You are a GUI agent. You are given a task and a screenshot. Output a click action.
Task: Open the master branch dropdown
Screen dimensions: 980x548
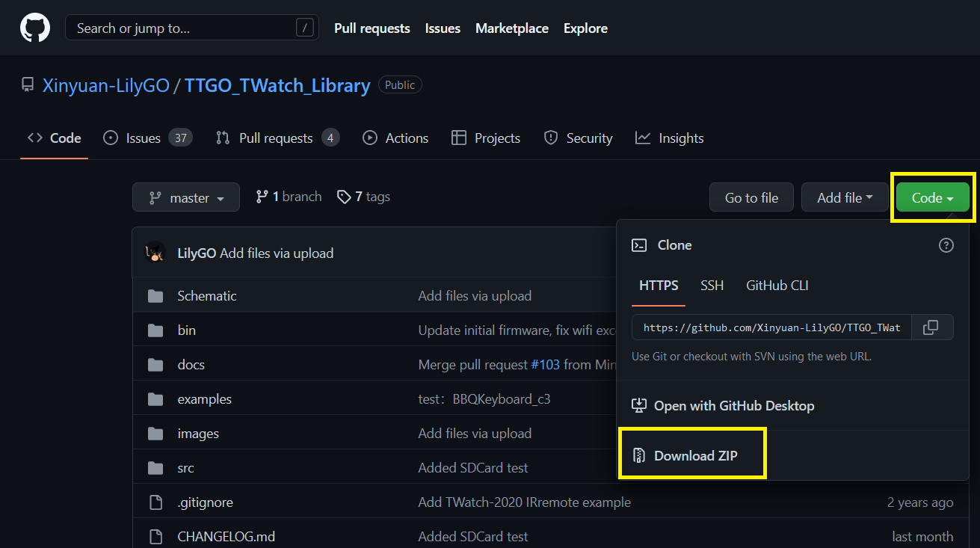click(186, 197)
